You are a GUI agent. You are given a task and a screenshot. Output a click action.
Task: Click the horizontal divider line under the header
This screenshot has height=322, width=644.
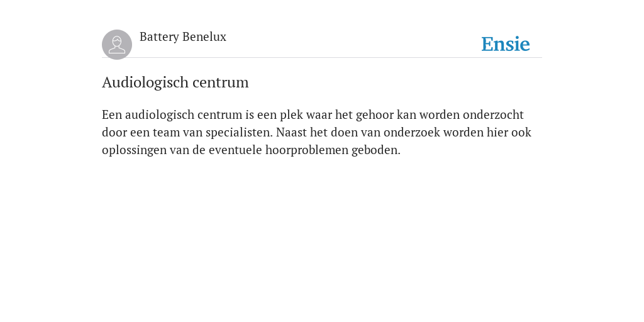click(x=322, y=57)
